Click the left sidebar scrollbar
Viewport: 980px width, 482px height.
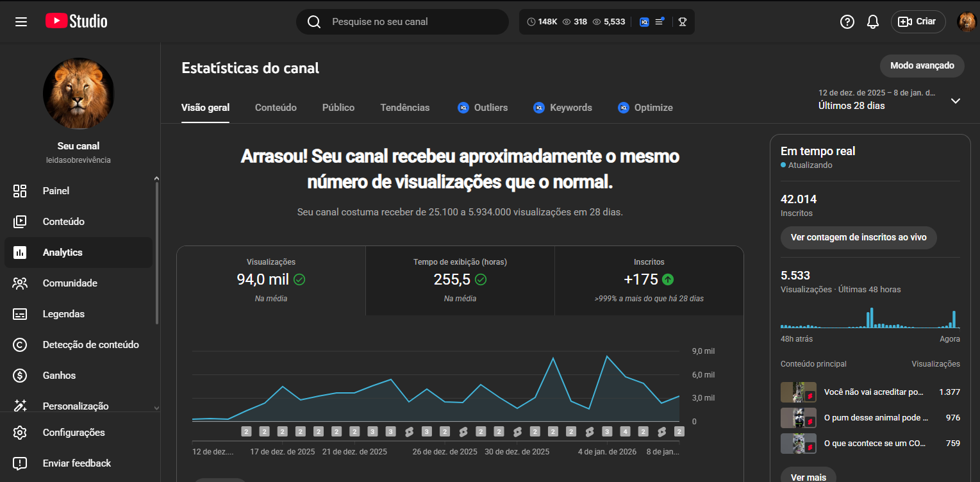157,253
